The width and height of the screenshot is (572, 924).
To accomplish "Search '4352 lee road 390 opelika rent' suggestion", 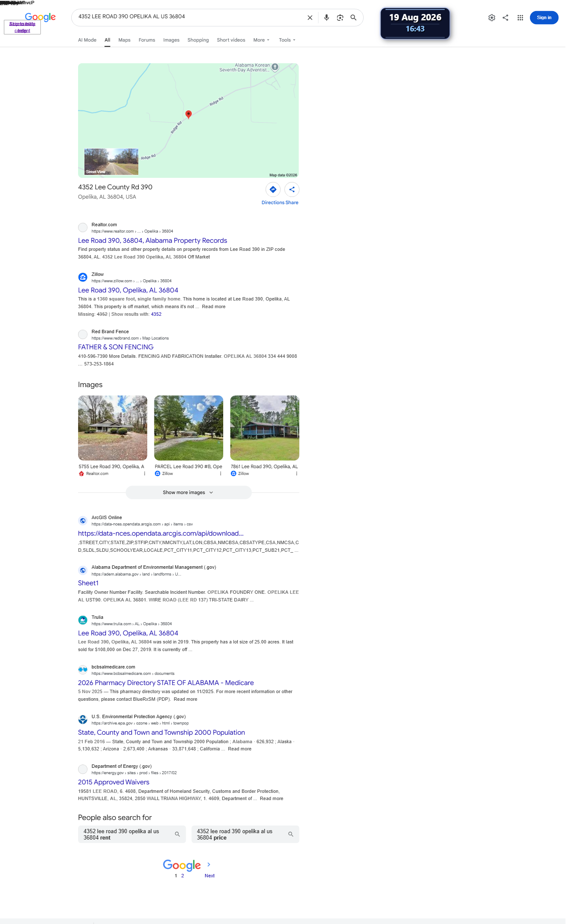I will 132,834.
